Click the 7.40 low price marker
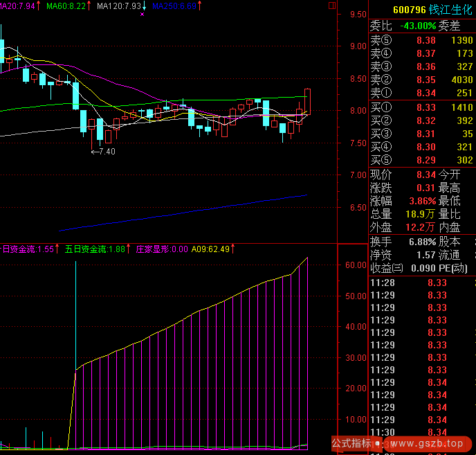This screenshot has width=476, height=455. 104,151
